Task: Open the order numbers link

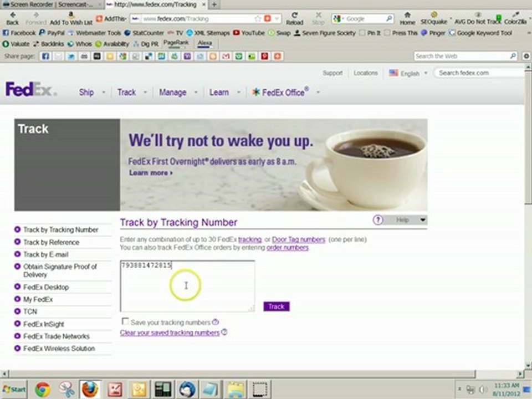Action: click(288, 248)
